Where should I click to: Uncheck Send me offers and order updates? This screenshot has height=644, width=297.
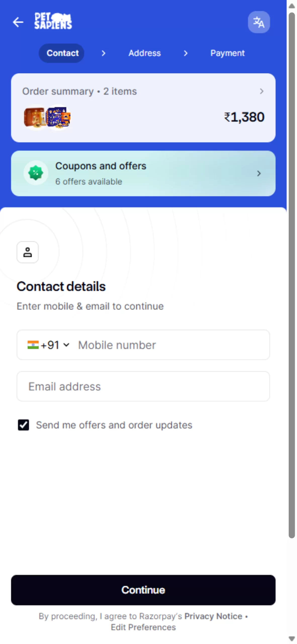(23, 425)
